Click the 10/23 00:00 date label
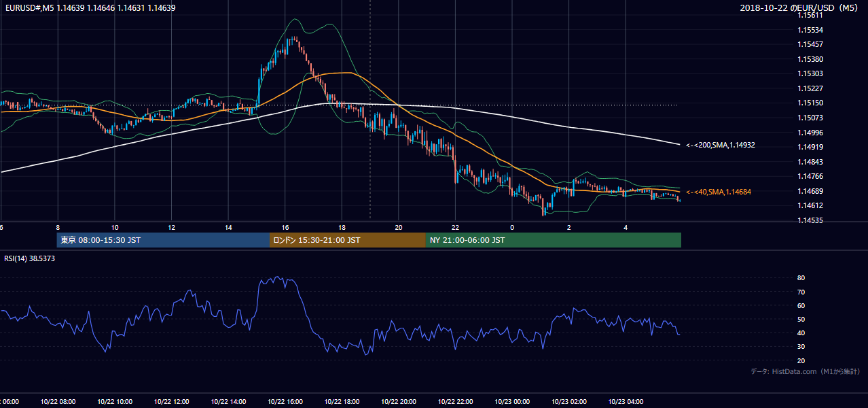This screenshot has width=868, height=408. 511,402
